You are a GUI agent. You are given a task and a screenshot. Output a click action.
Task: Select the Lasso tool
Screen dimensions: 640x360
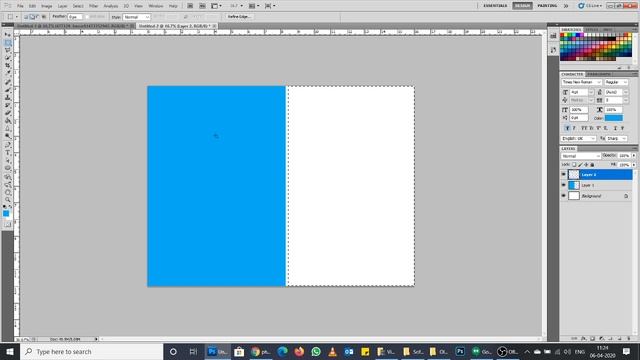(7, 51)
